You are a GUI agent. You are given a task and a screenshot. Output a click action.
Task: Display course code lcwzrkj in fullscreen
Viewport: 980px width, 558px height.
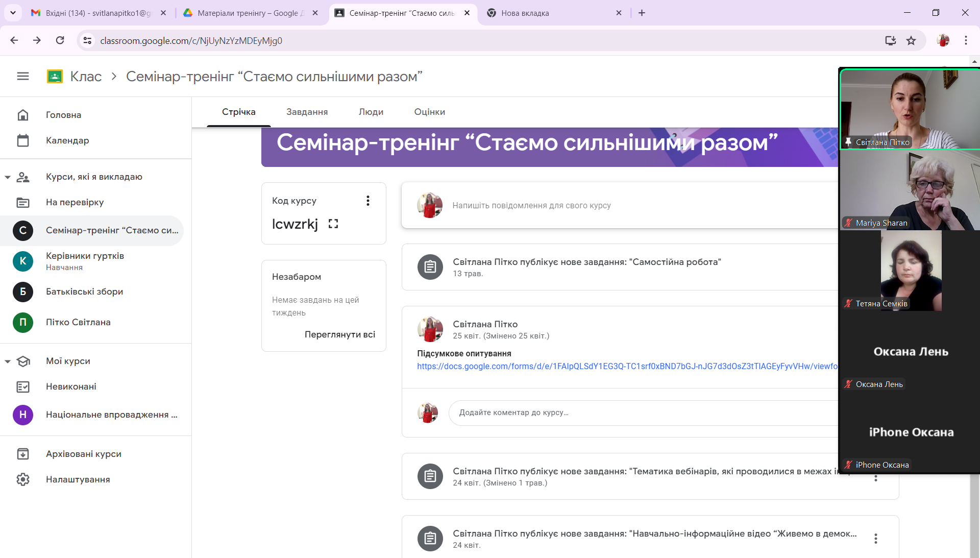point(333,224)
